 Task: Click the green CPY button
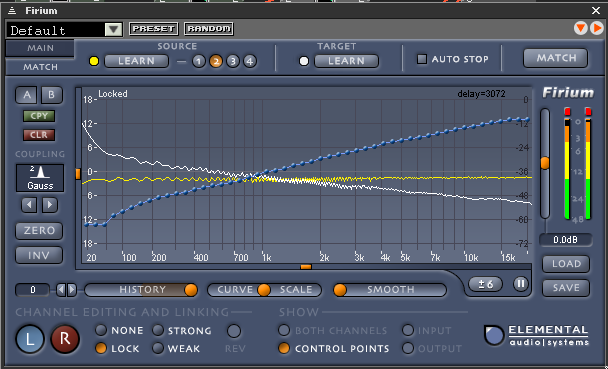[39, 116]
